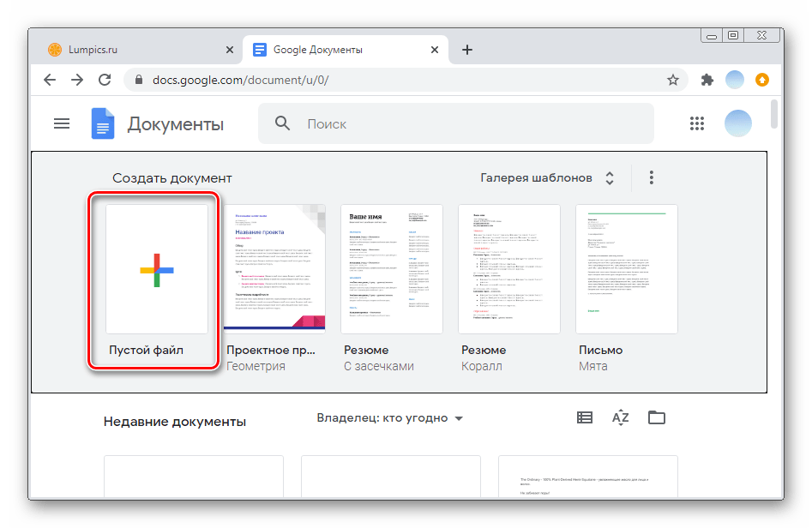Click the С засечками subtitle text
Viewport: 812px width, 528px height.
pos(378,366)
